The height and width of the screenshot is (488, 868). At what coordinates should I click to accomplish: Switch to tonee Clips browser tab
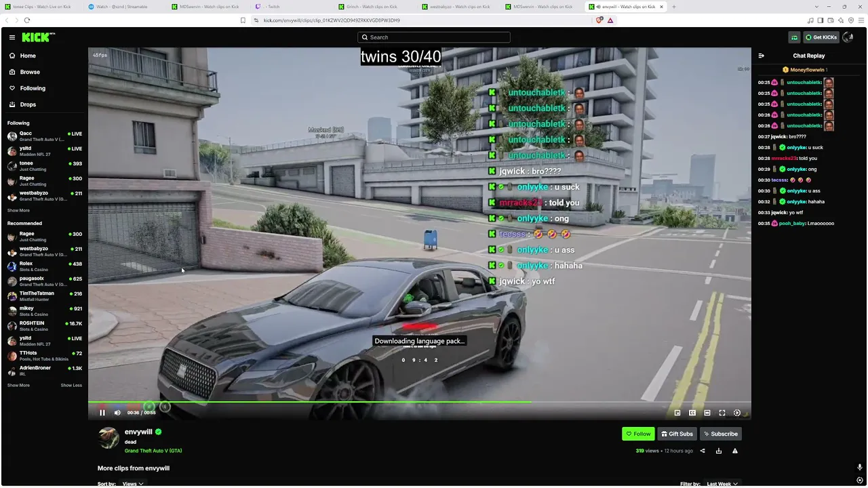(43, 7)
